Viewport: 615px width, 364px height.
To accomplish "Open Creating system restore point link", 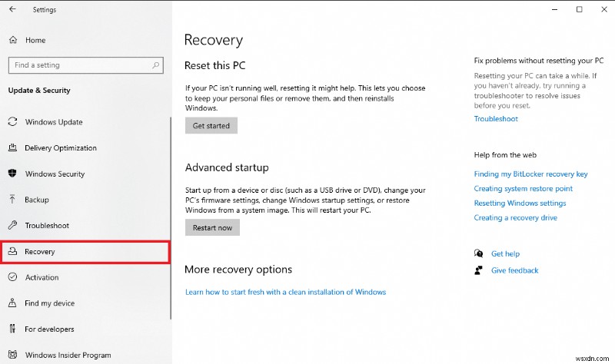I will click(524, 188).
